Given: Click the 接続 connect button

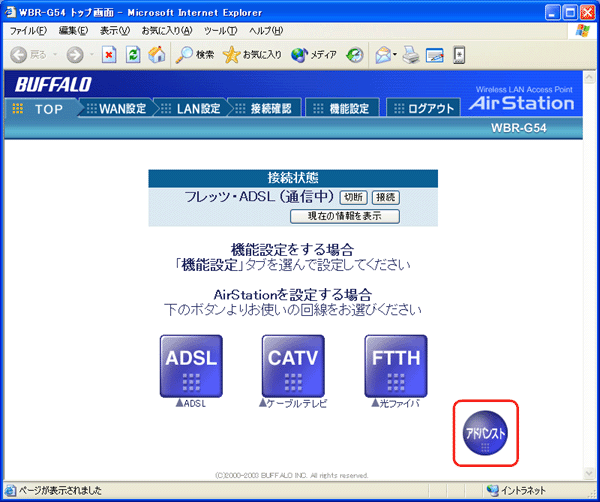Looking at the screenshot, I should 386,198.
